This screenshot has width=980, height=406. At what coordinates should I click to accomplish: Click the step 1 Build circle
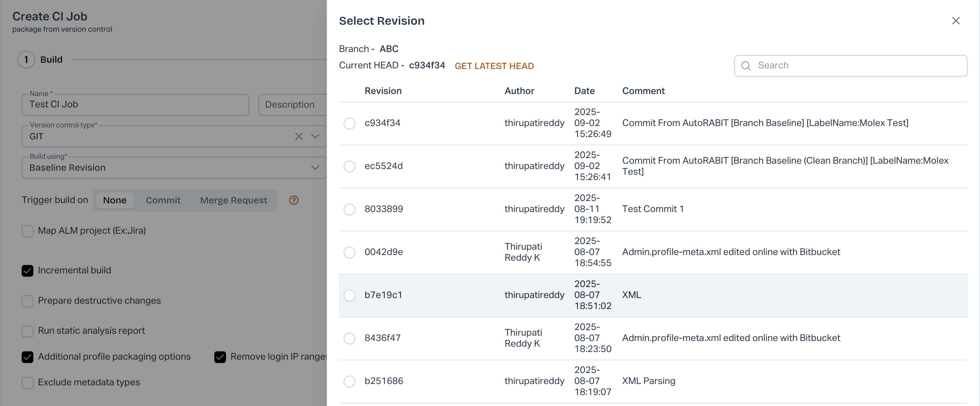point(26,60)
